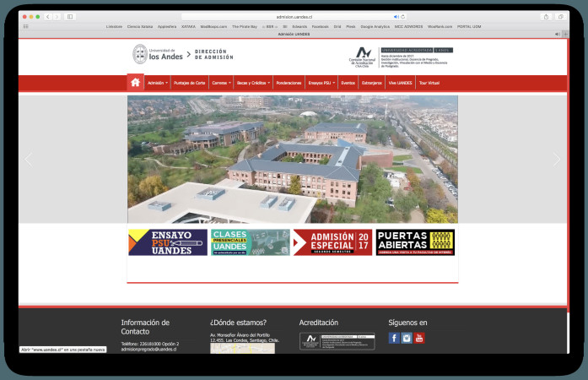Open Puertas Abiertas banner
The image size is (588, 380).
point(415,242)
